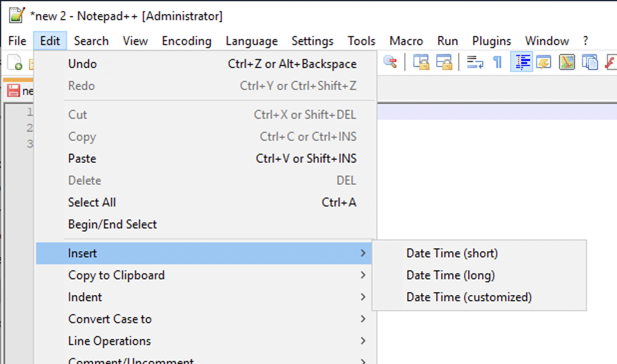Open the Document Map icon
The image size is (617, 364).
tap(567, 62)
